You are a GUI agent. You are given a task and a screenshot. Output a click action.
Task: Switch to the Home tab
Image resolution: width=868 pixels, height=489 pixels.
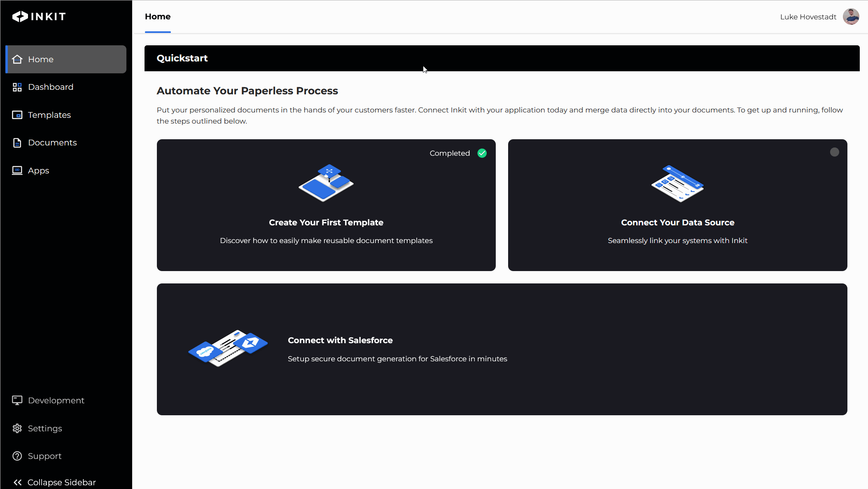pyautogui.click(x=158, y=17)
